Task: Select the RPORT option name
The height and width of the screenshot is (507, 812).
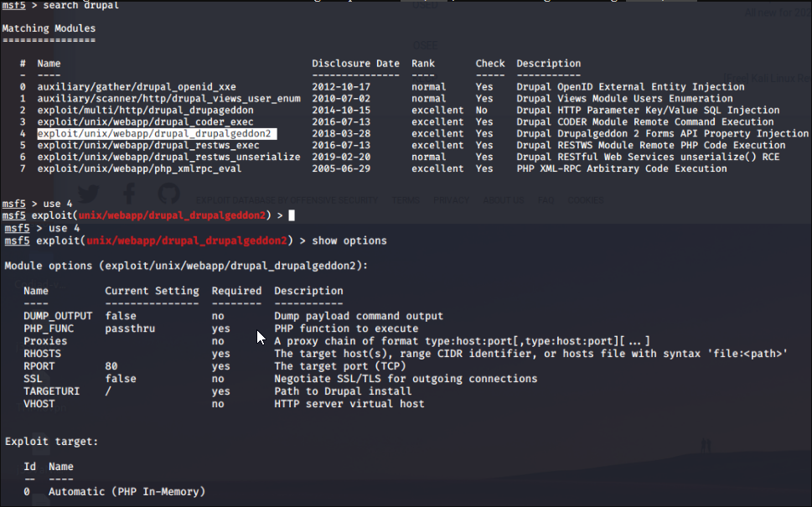Action: [x=39, y=366]
